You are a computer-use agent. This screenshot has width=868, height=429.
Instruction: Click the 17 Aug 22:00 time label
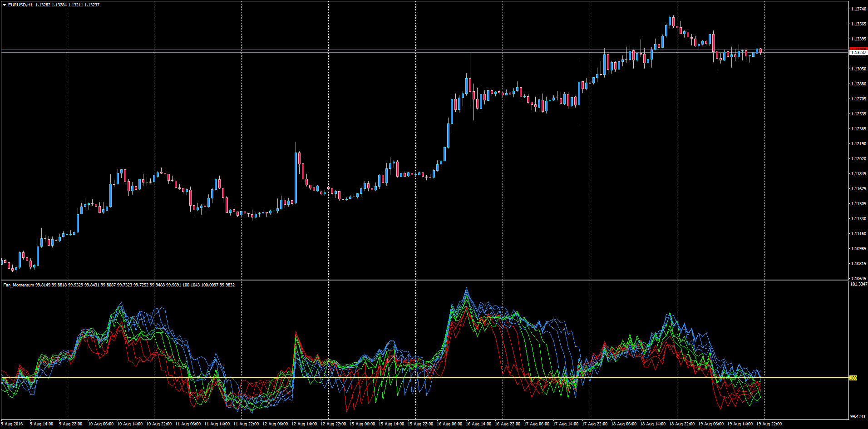point(595,424)
